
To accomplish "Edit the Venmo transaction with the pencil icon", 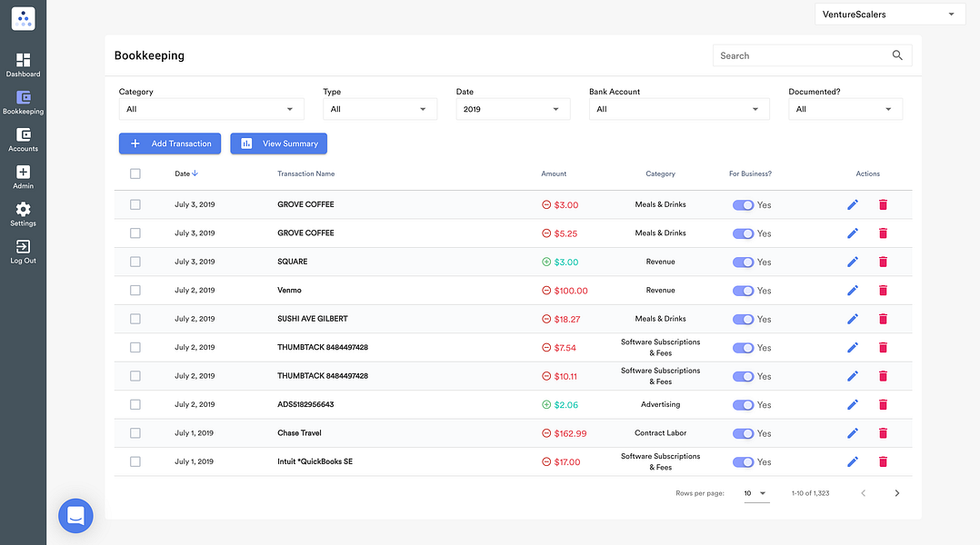I will (x=853, y=291).
